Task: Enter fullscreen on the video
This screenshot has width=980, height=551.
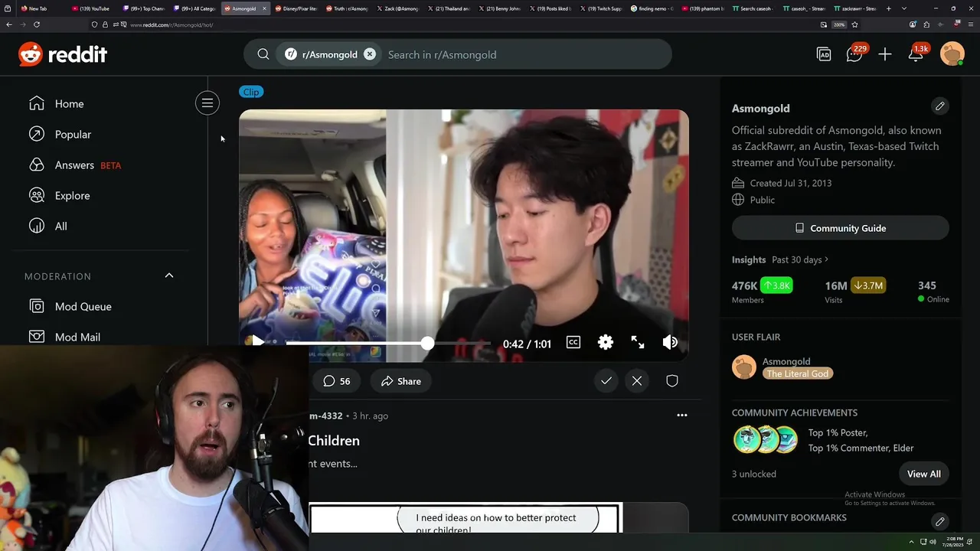Action: point(638,342)
